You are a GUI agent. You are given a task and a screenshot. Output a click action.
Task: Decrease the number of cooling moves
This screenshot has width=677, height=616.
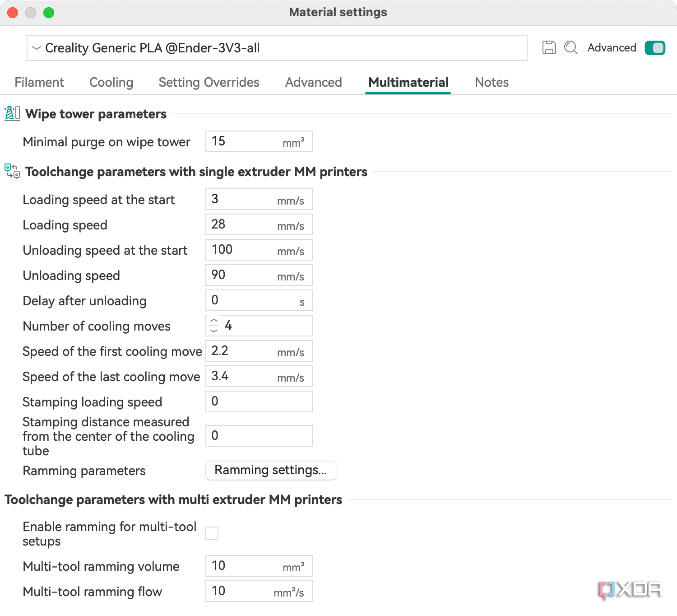pos(214,331)
